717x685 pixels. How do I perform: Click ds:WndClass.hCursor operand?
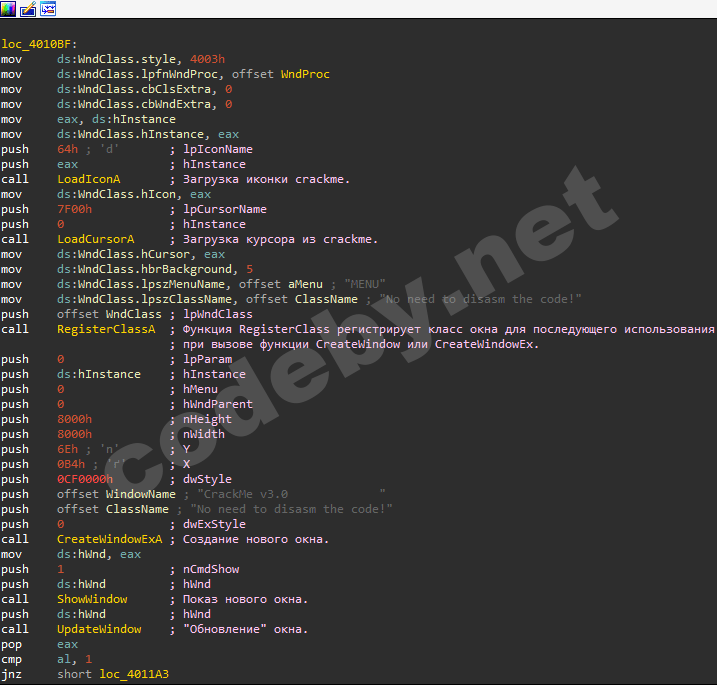pyautogui.click(x=123, y=254)
